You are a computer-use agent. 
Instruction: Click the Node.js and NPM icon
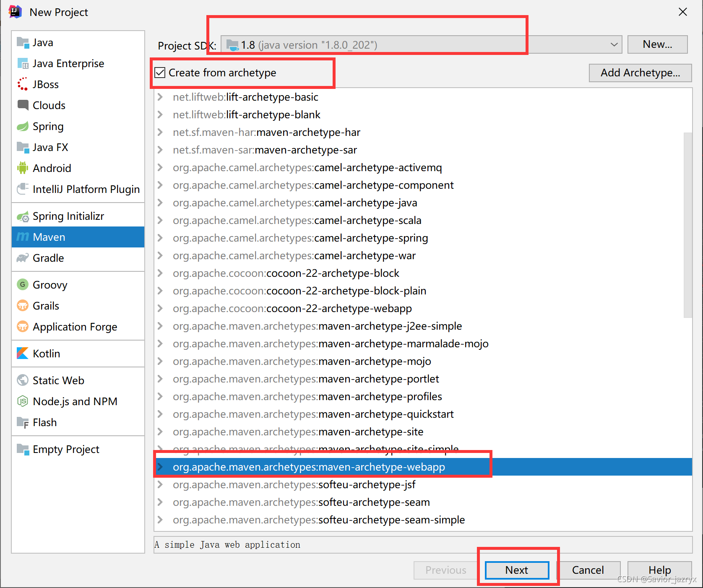pyautogui.click(x=23, y=401)
